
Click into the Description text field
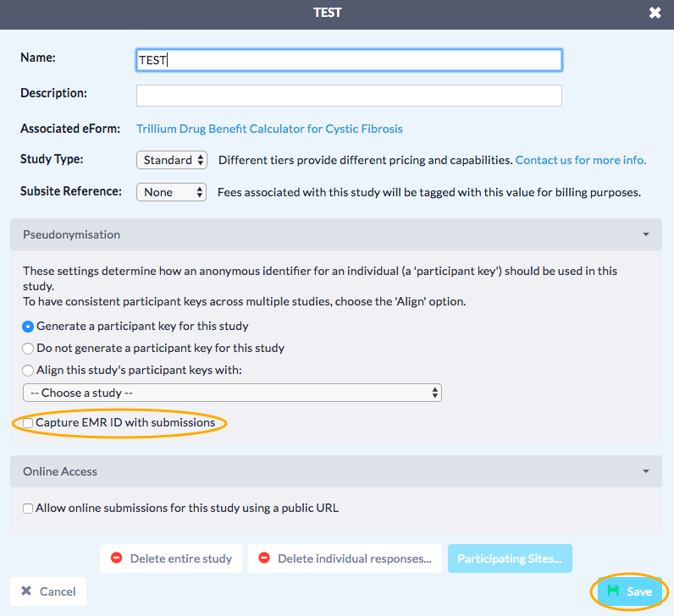349,95
